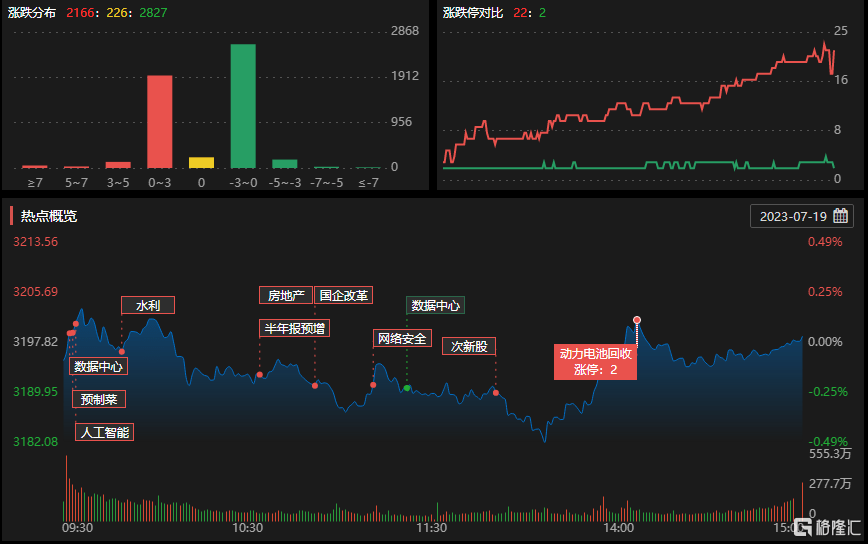Click the 格隆汇 logo watermark
The height and width of the screenshot is (544, 868).
826,527
